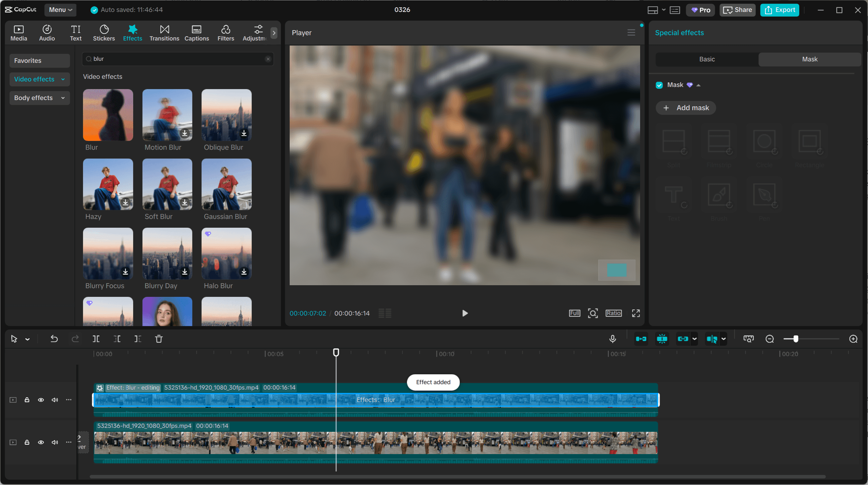
Task: Mute the video track audio
Action: tap(54, 442)
